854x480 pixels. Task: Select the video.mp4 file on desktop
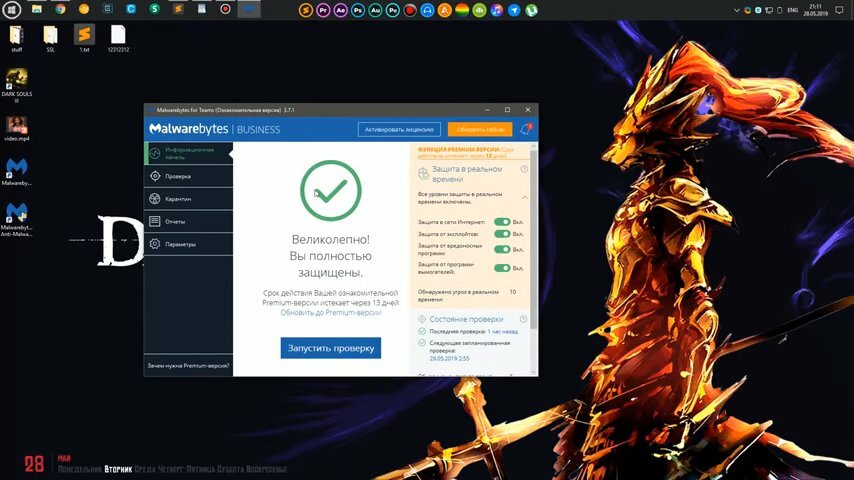[17, 129]
